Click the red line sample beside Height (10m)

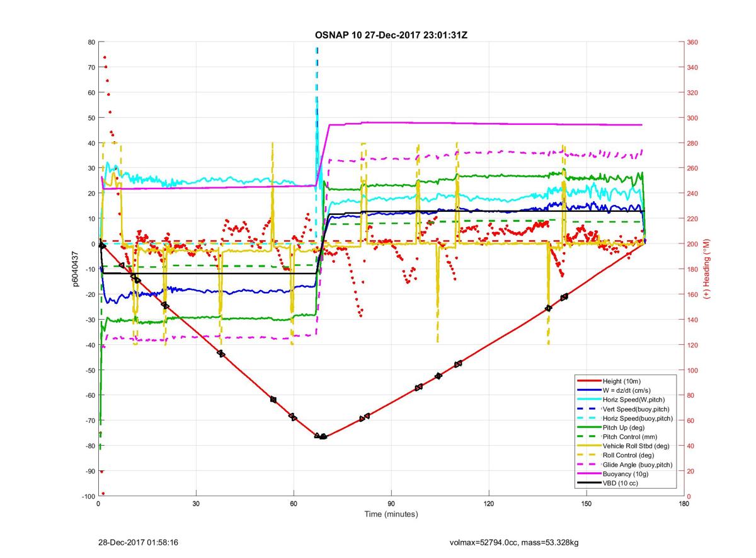589,381
